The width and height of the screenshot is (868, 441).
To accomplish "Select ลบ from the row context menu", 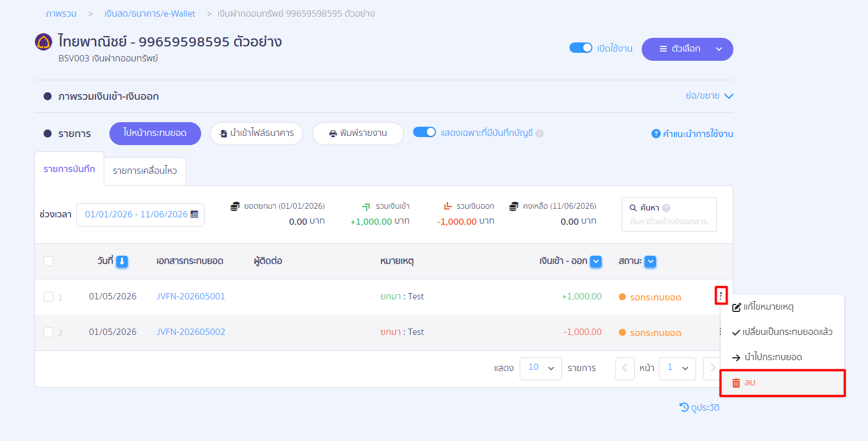I will (783, 383).
